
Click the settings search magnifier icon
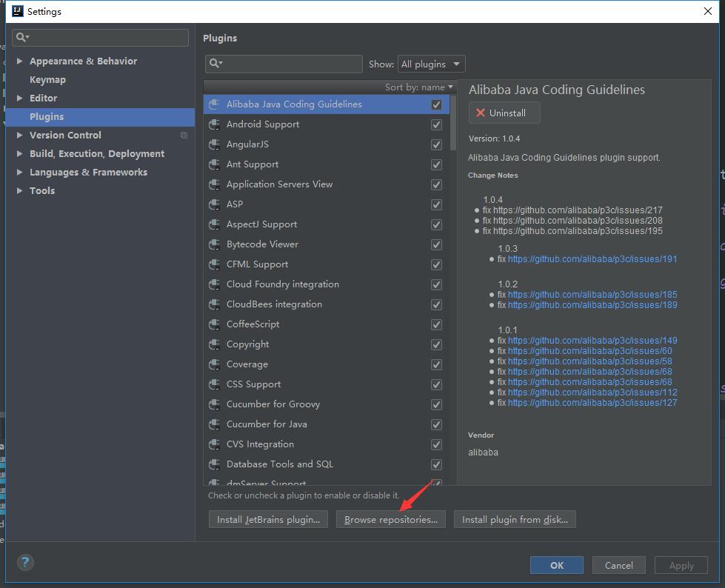[x=22, y=37]
